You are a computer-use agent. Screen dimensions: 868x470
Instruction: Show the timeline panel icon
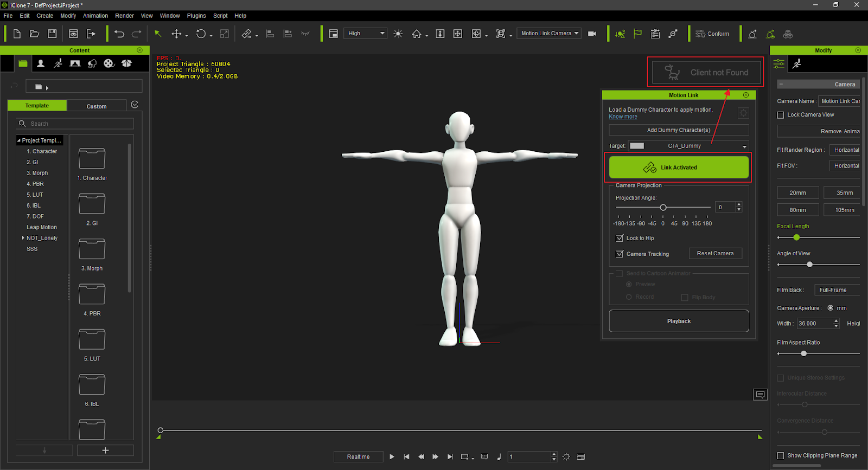tap(580, 457)
